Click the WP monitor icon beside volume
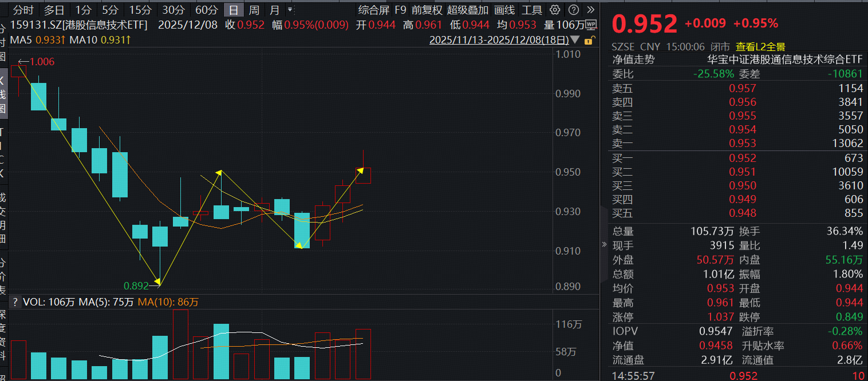The image size is (868, 381). [591, 24]
